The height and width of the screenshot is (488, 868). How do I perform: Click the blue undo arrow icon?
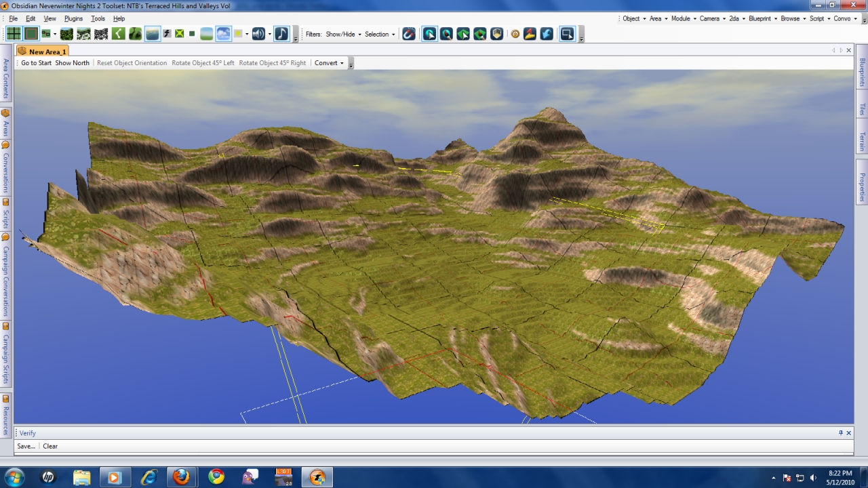547,34
